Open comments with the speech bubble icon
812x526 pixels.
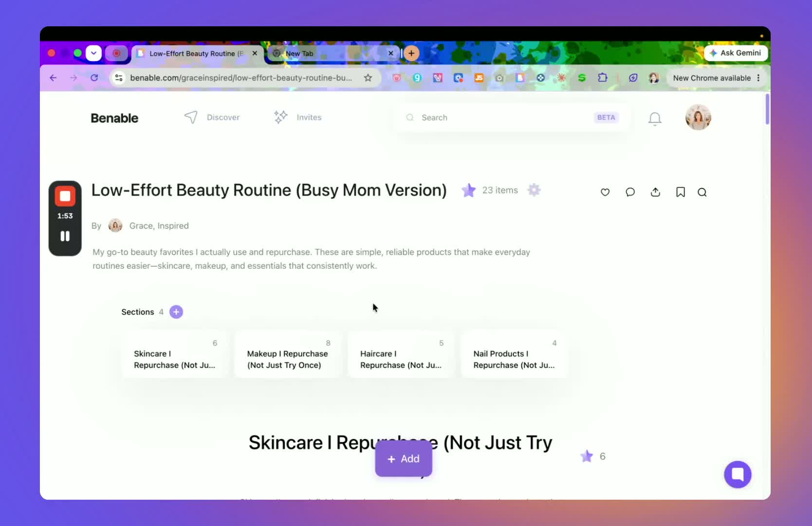point(630,192)
